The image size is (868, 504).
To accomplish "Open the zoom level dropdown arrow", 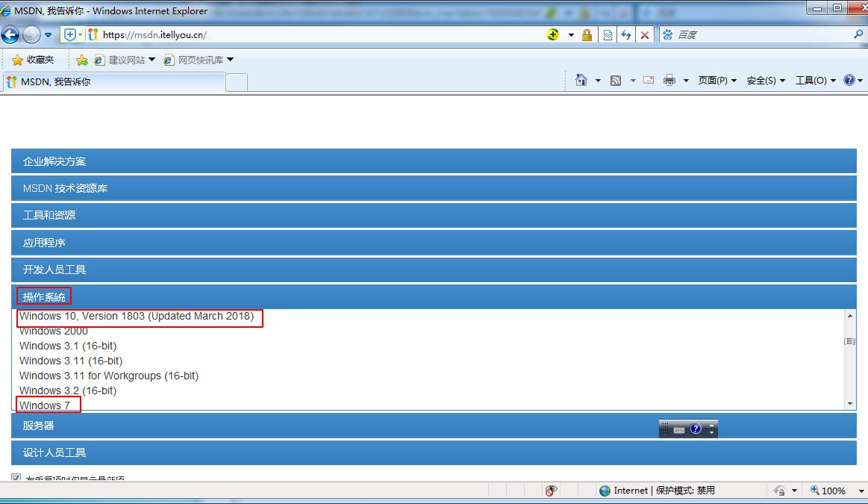I will pyautogui.click(x=861, y=491).
